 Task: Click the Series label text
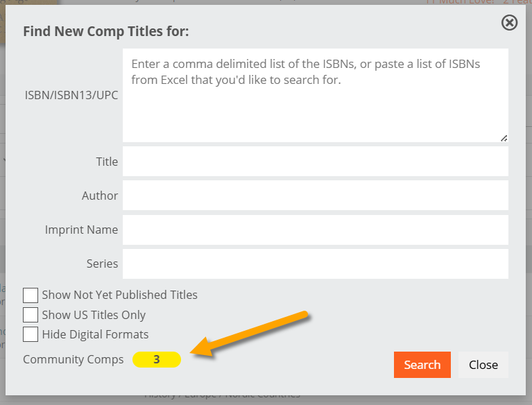tap(102, 264)
